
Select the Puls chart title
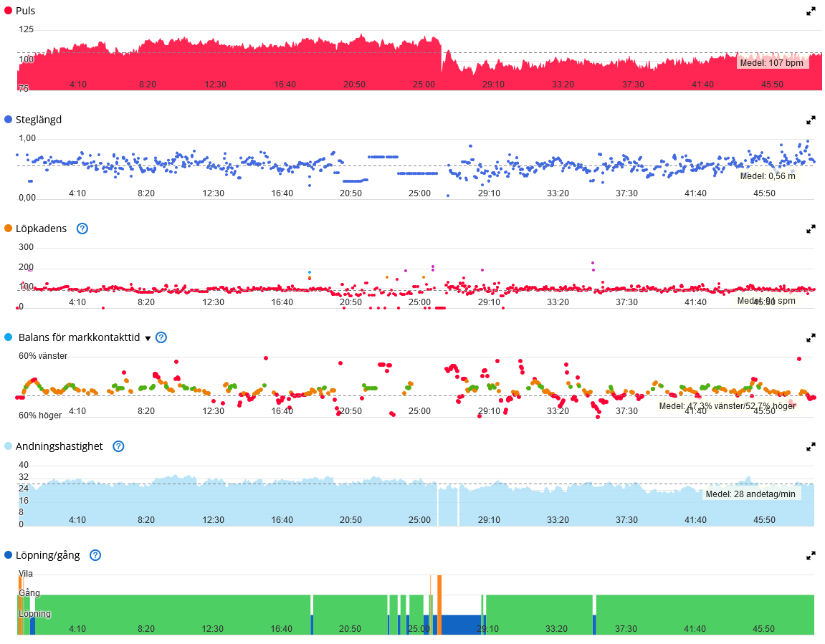click(25, 11)
